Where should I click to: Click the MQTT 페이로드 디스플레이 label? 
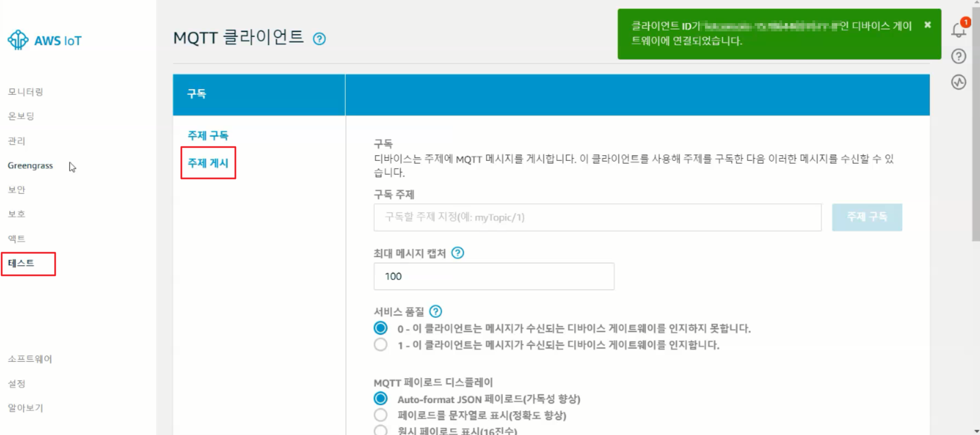tap(433, 382)
